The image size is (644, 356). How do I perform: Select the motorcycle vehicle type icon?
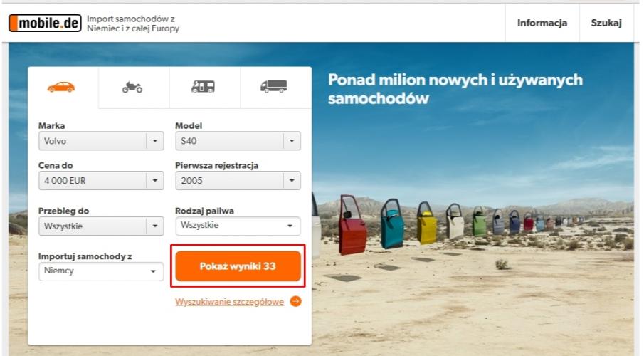tap(132, 87)
